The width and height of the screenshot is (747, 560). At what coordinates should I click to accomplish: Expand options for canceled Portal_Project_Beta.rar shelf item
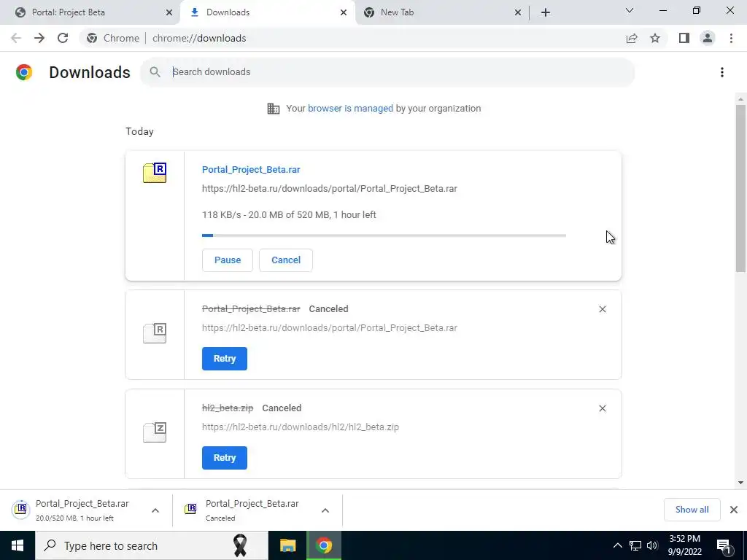(325, 510)
